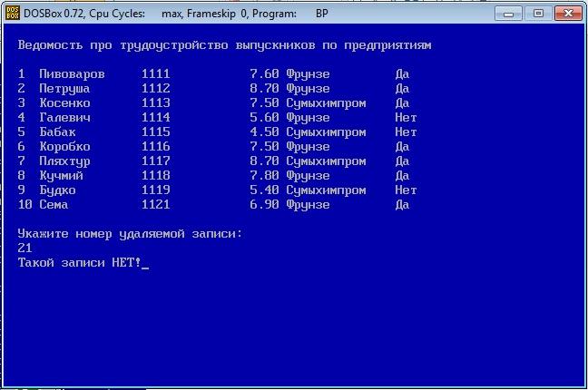Minimize the DOSBox window

pos(508,14)
